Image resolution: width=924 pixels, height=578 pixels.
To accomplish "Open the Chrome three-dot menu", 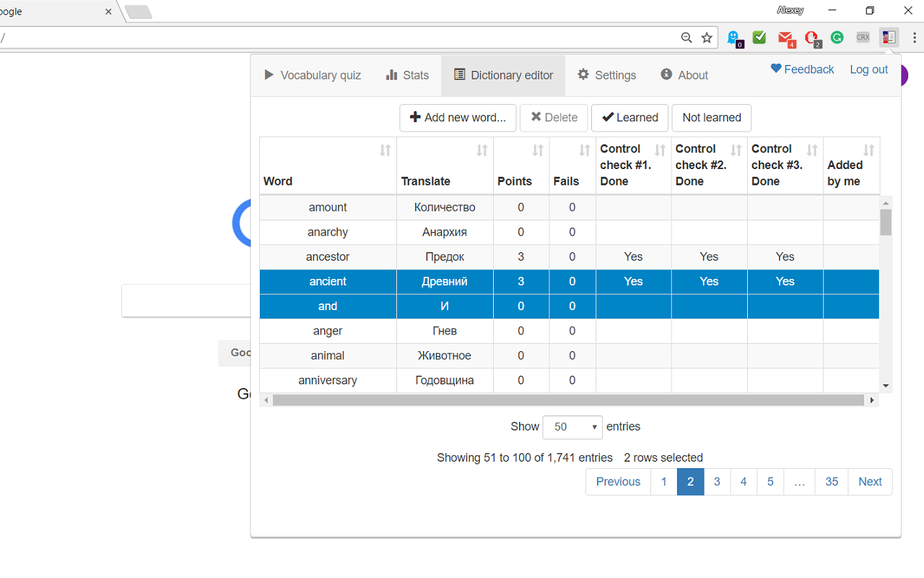I will pyautogui.click(x=914, y=38).
